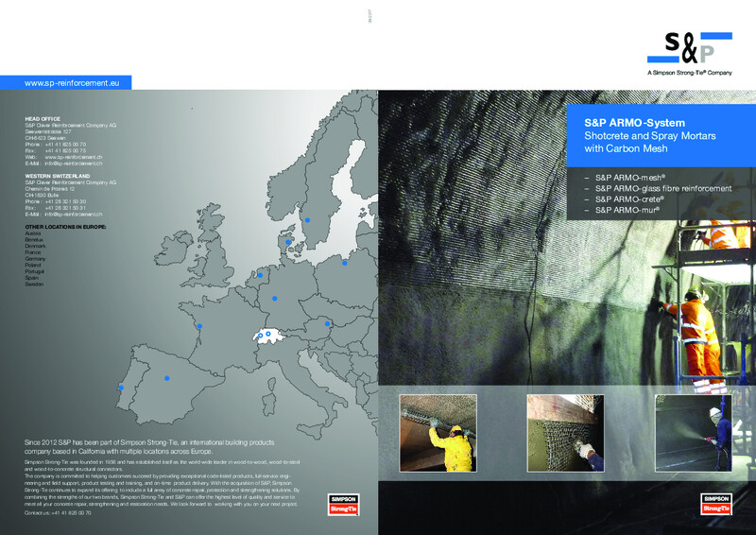Click Western Switzerland fax '+41 26 321 50 31'
This screenshot has height=535, width=756.
coord(65,208)
